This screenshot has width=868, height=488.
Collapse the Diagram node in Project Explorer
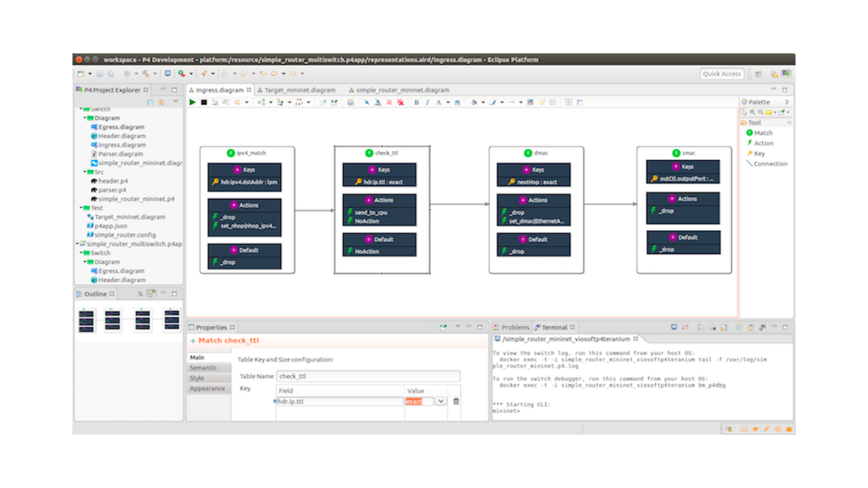coord(84,118)
